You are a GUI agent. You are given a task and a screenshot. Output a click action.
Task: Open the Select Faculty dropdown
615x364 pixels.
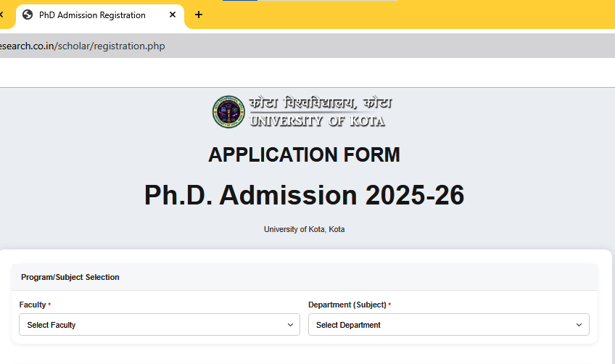[159, 325]
